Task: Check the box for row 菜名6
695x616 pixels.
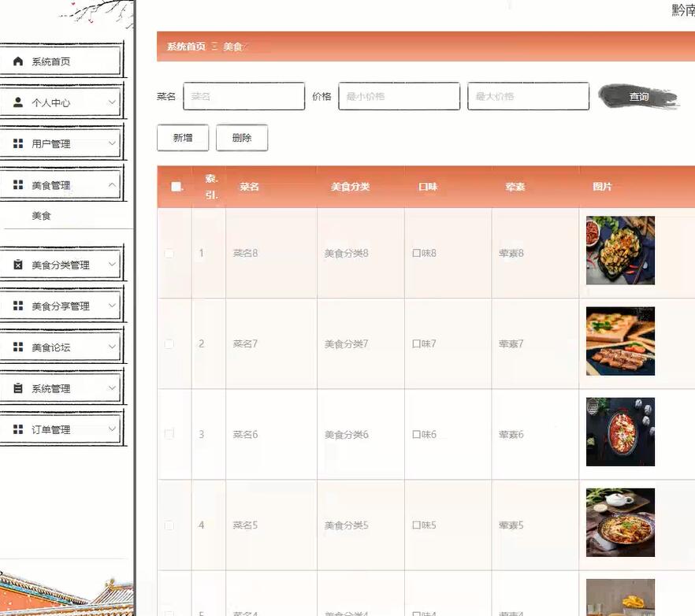Action: tap(169, 434)
